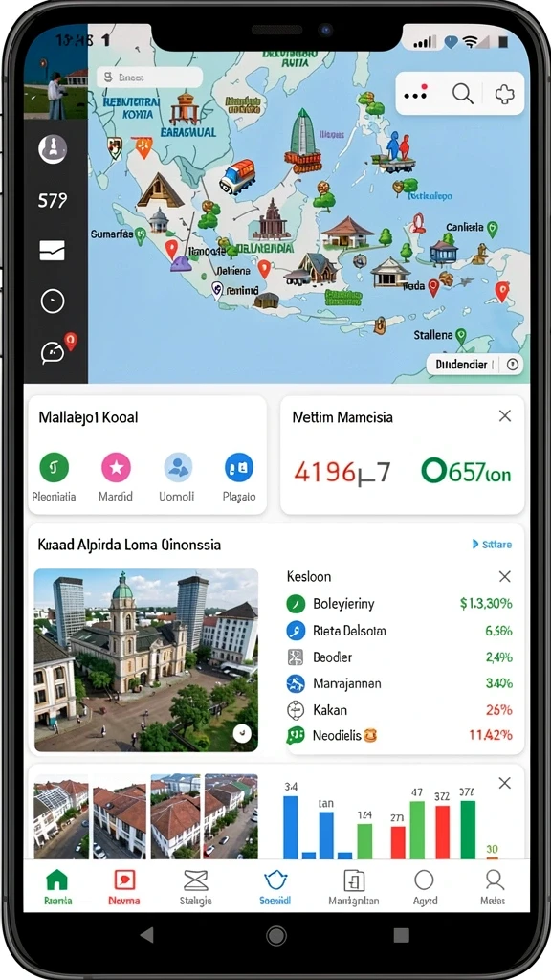Switch to the Novma tab
Image resolution: width=551 pixels, height=980 pixels.
(x=123, y=887)
